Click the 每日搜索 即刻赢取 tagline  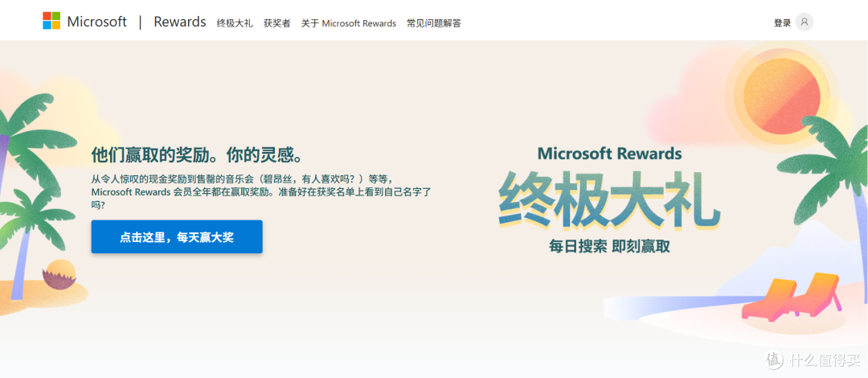609,246
